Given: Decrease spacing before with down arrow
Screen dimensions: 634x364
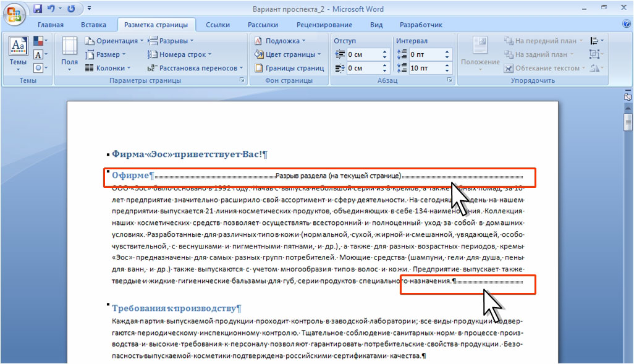Looking at the screenshot, I should [x=447, y=57].
